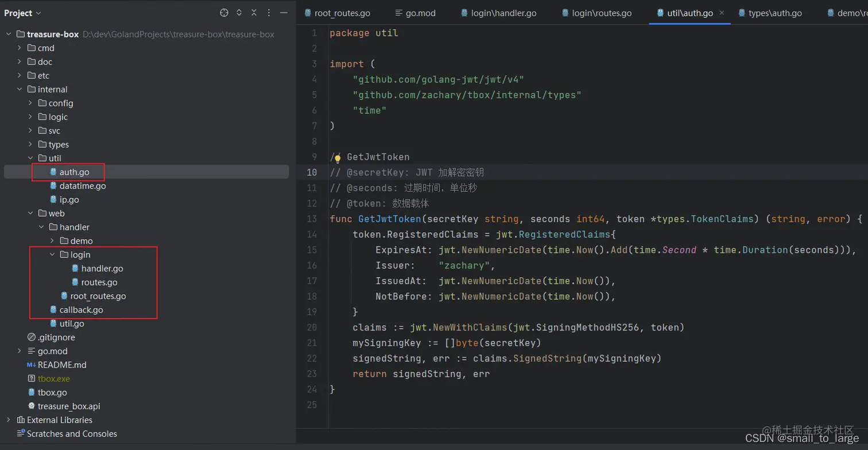Collapse the login folder
This screenshot has height=450, width=868.
point(52,255)
